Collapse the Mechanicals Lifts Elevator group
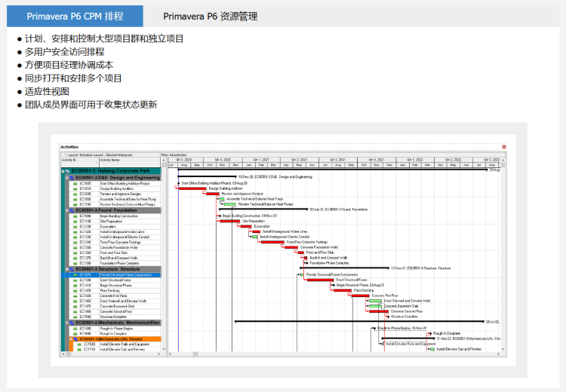 click(x=71, y=339)
